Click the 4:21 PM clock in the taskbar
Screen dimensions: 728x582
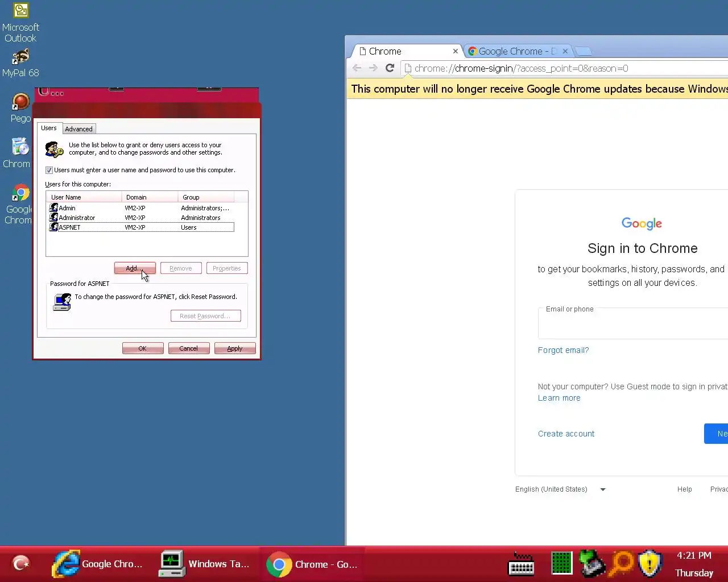(694, 555)
